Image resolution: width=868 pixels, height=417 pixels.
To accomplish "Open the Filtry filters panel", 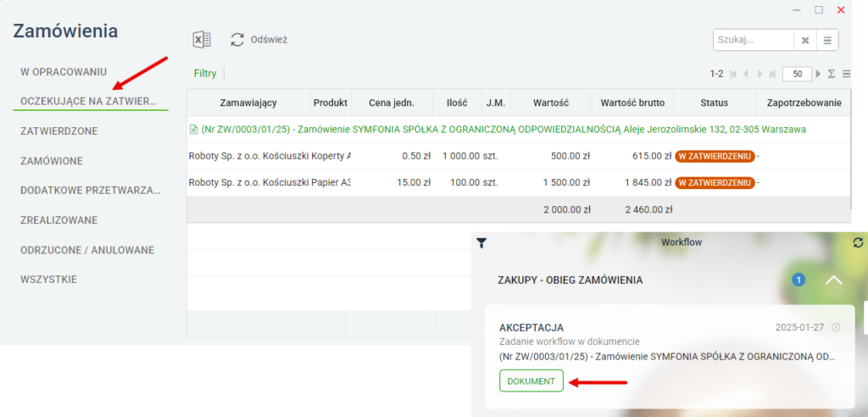I will point(205,74).
